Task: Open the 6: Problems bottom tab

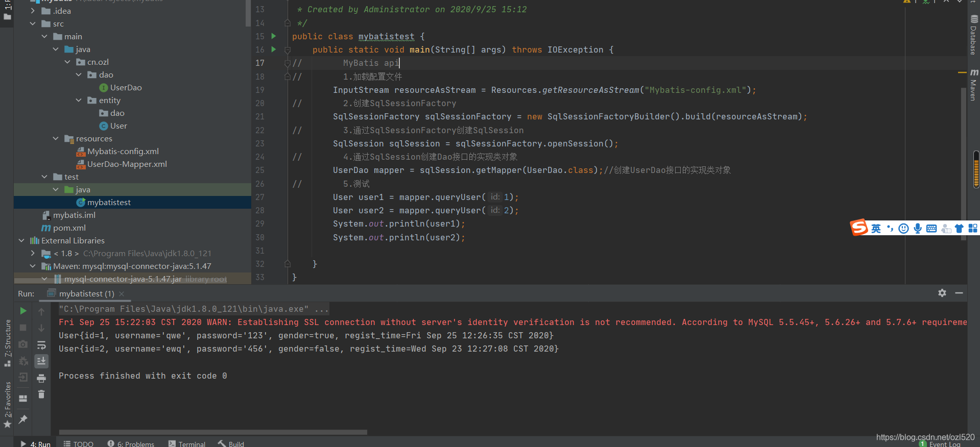Action: (131, 444)
